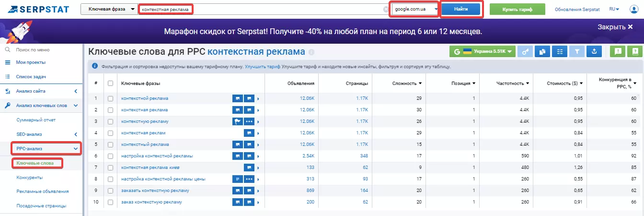Screen dimensions: 644x216
Task: Tick the checkbox for row 1 'контекстной реклама'
Action: tap(111, 98)
